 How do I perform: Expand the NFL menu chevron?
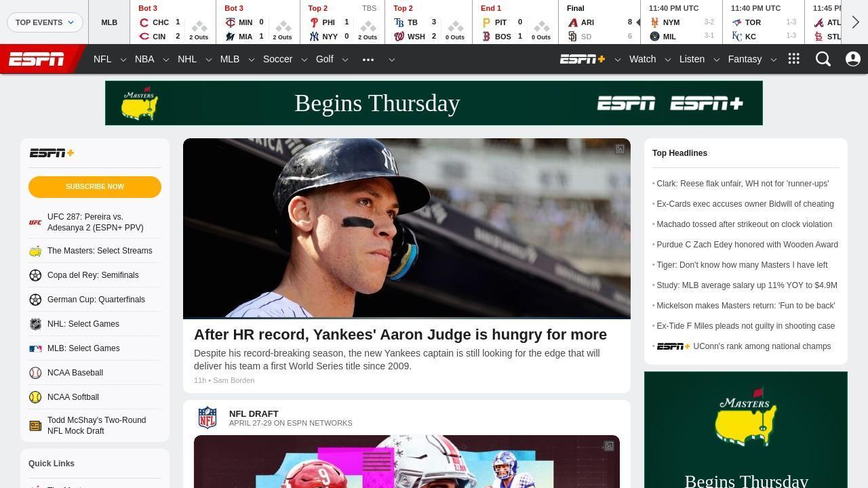(x=123, y=60)
